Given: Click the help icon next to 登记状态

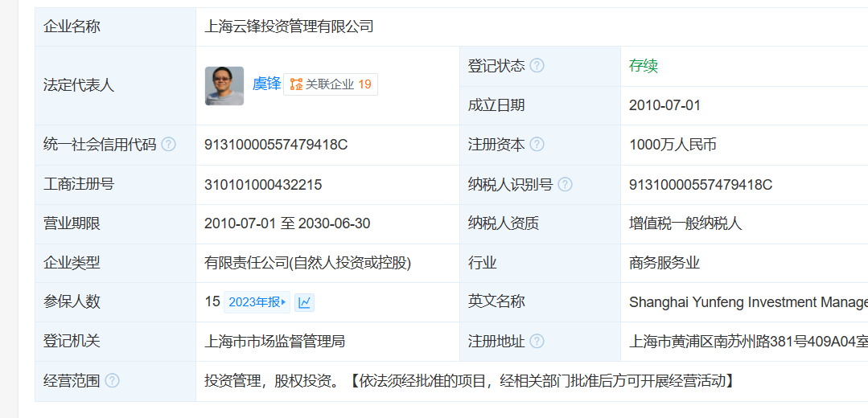Looking at the screenshot, I should [x=537, y=66].
